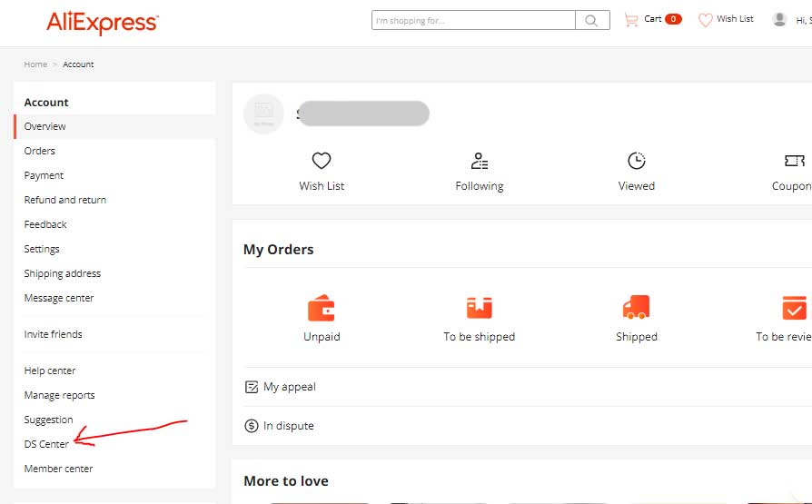The image size is (812, 504).
Task: Click the Cart label in header
Action: click(652, 19)
